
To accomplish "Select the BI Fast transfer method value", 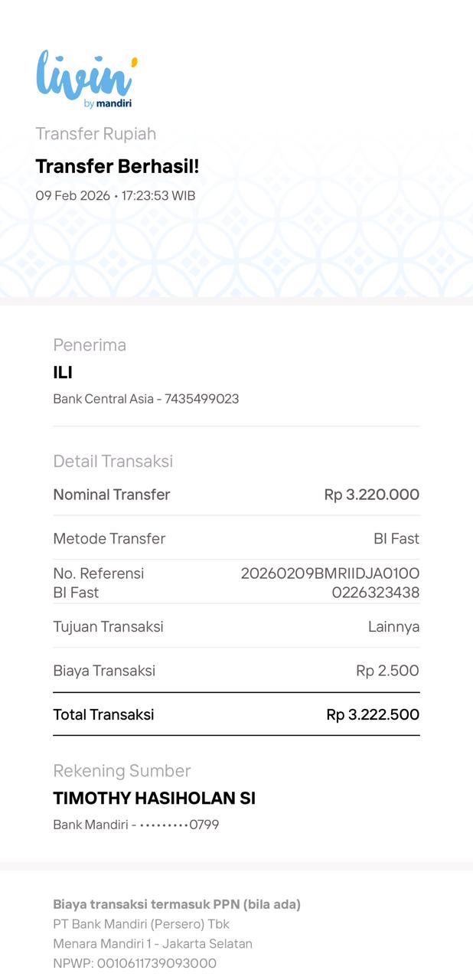I will pyautogui.click(x=396, y=539).
